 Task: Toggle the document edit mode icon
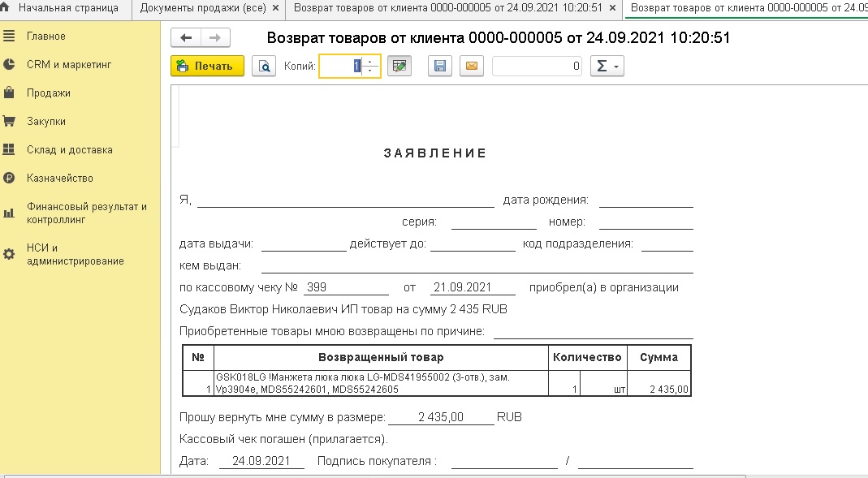(x=398, y=67)
